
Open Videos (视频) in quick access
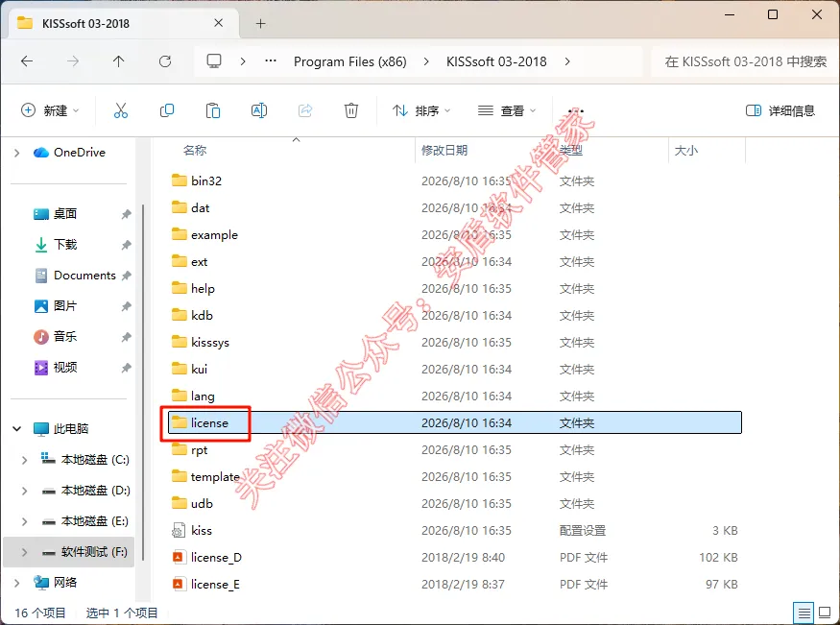(x=56, y=368)
